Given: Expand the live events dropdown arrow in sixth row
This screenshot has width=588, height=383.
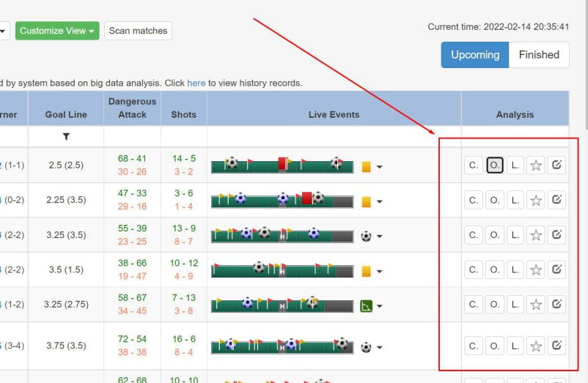Looking at the screenshot, I should (x=379, y=348).
